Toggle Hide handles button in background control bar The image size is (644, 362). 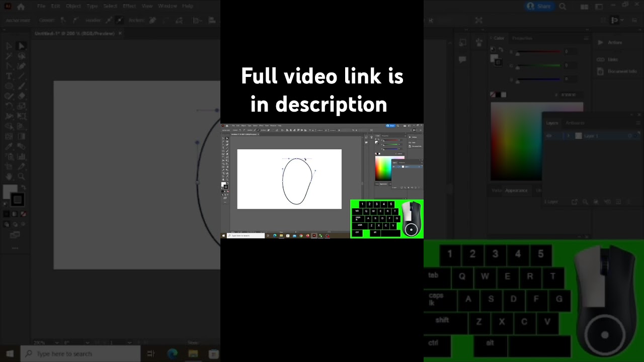(x=119, y=20)
